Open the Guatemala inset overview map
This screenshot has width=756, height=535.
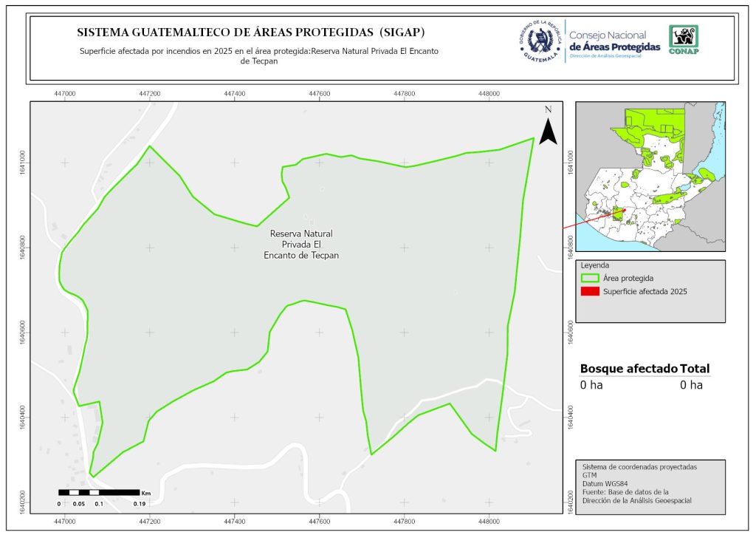pos(650,176)
